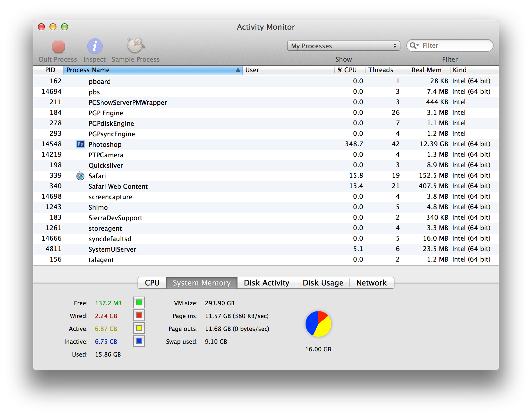Click the memory usage pie chart
The height and width of the screenshot is (416, 532).
click(x=318, y=324)
